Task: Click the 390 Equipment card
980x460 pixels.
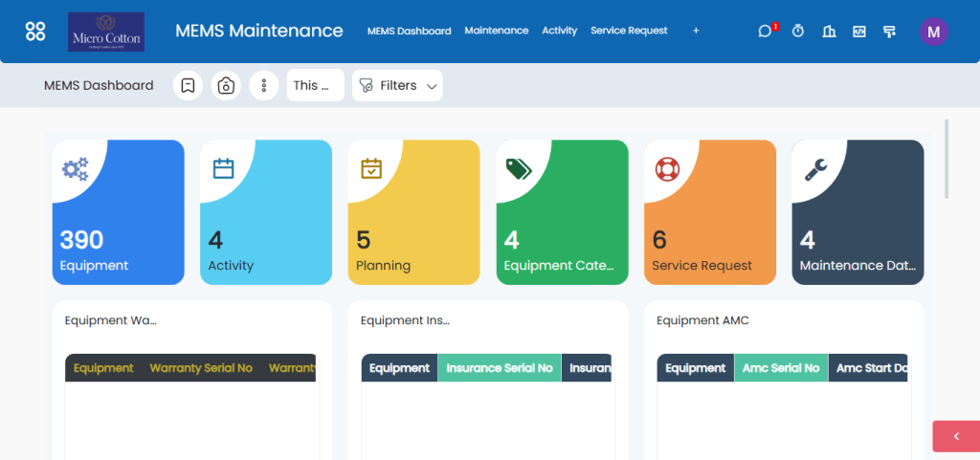Action: (x=118, y=212)
